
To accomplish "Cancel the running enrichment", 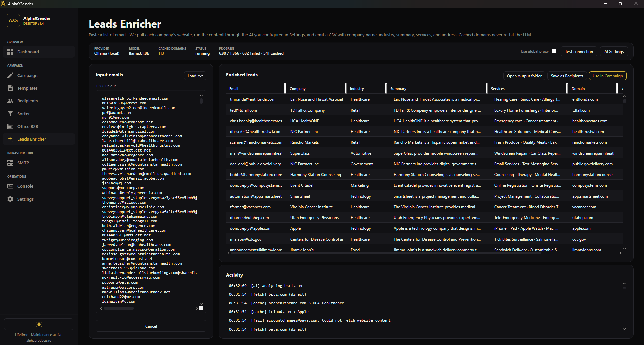I will tap(151, 326).
